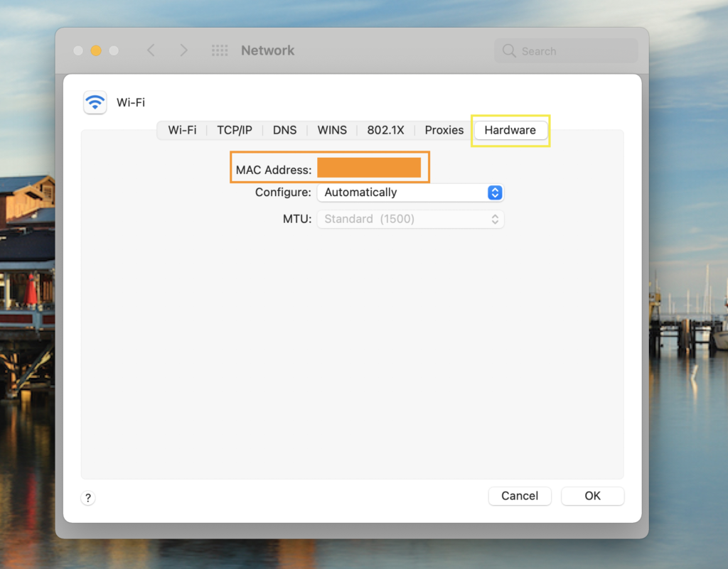Minimize the Network window with yellow button
The height and width of the screenshot is (569, 728).
[x=96, y=50]
